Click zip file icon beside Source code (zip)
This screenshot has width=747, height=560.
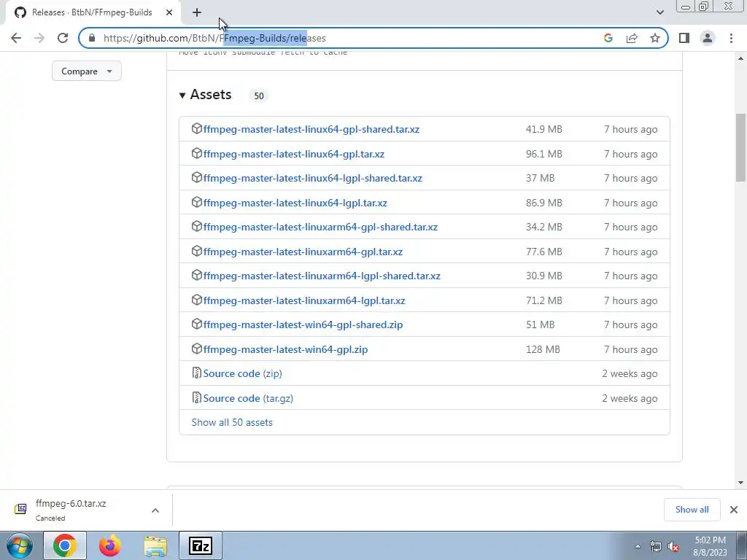tap(197, 373)
